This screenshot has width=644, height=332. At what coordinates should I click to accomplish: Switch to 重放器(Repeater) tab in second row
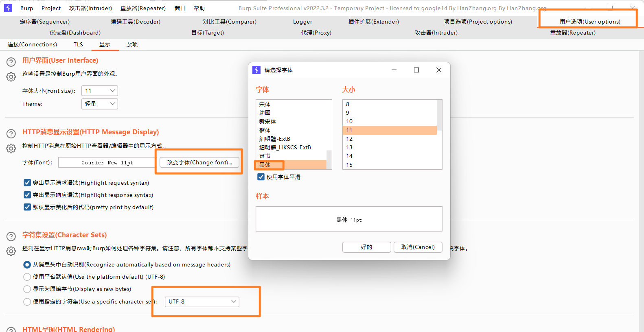(573, 33)
